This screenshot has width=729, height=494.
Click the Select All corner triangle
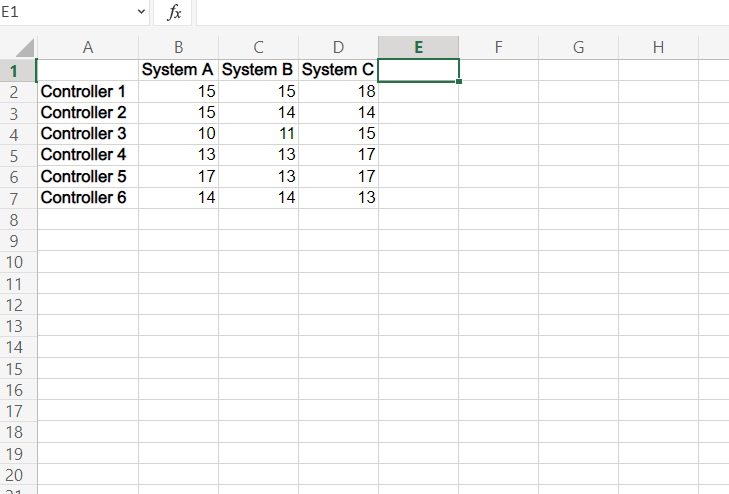(x=25, y=47)
